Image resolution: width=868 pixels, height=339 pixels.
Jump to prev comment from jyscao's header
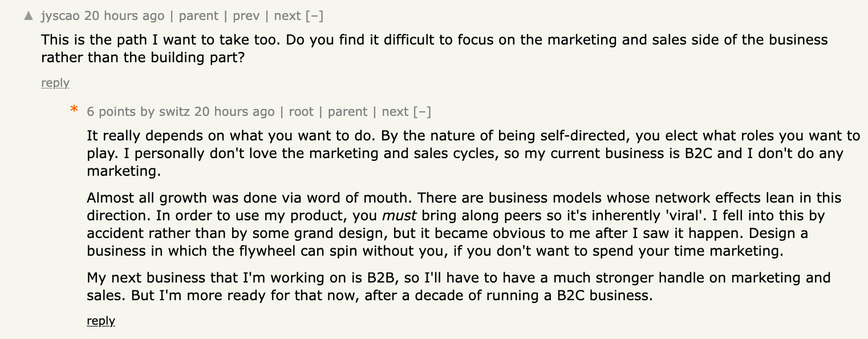click(x=246, y=16)
